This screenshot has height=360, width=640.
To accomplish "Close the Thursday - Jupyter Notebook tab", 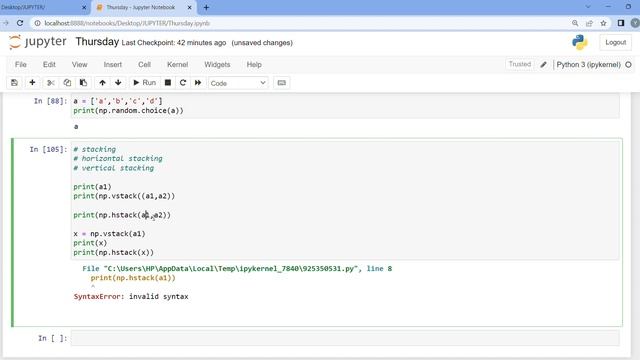I will point(189,7).
